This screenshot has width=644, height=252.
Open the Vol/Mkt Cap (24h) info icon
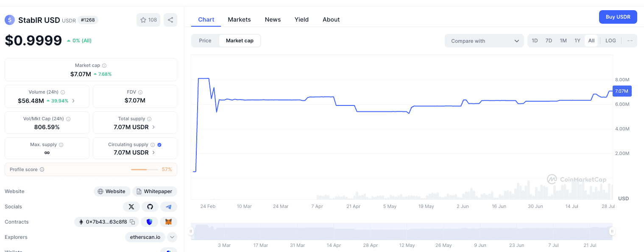pos(68,119)
